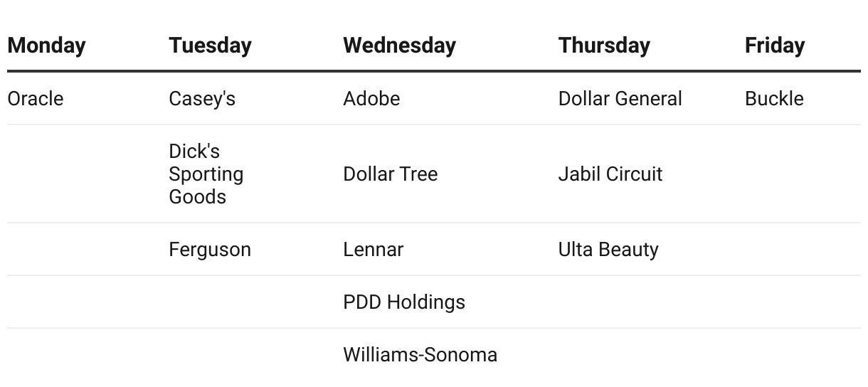This screenshot has width=868, height=387.
Task: Click the Thursday column header
Action: click(x=604, y=46)
